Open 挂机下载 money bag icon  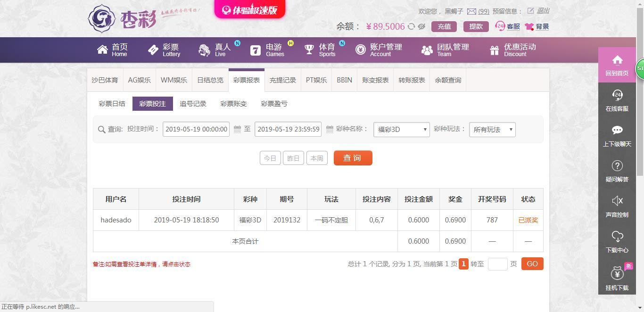(x=617, y=273)
